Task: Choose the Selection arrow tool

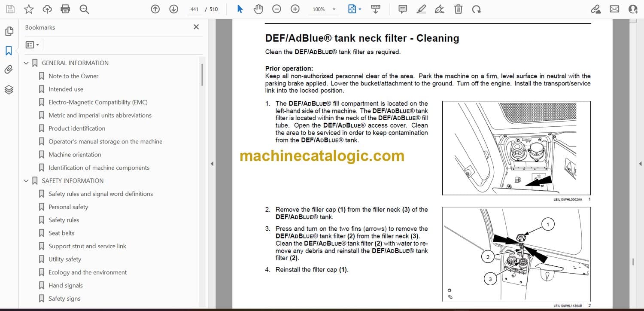Action: [240, 9]
